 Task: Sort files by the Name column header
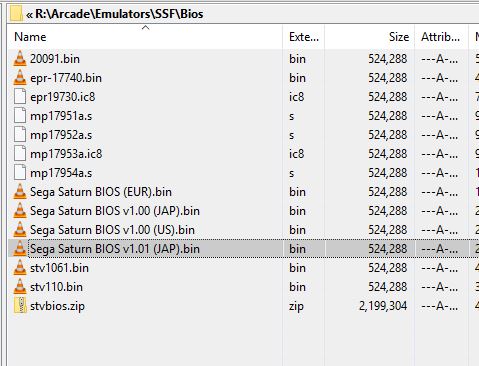pyautogui.click(x=30, y=37)
